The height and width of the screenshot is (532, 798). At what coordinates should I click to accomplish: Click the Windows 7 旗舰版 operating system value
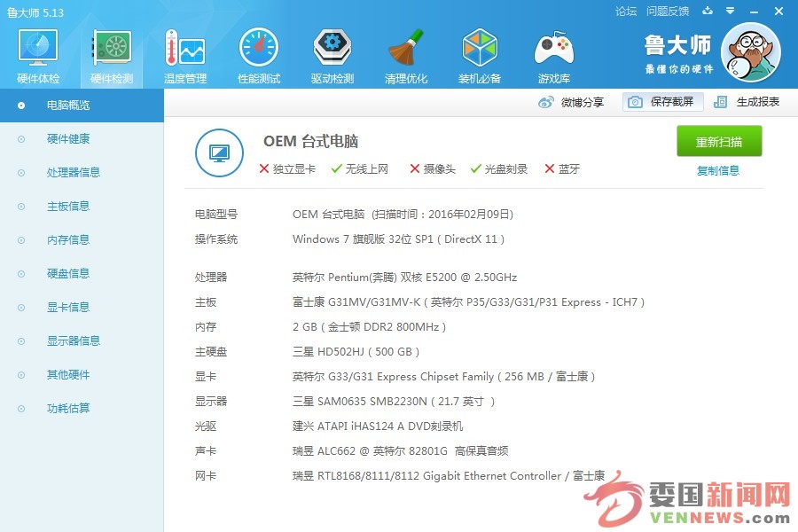(398, 239)
